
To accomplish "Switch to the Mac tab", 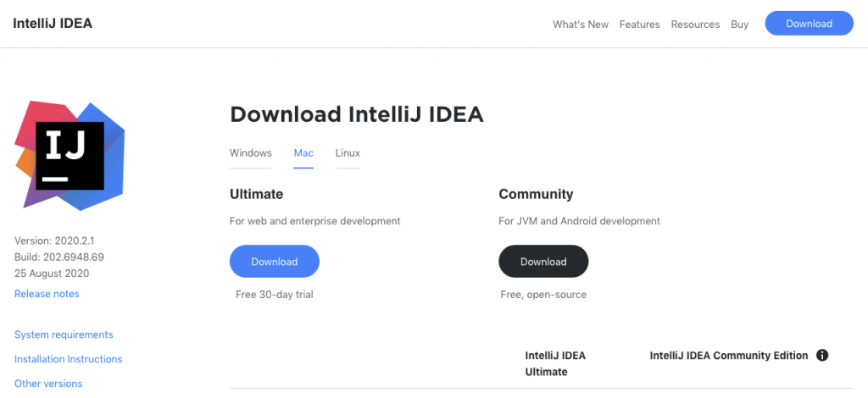I will 304,153.
